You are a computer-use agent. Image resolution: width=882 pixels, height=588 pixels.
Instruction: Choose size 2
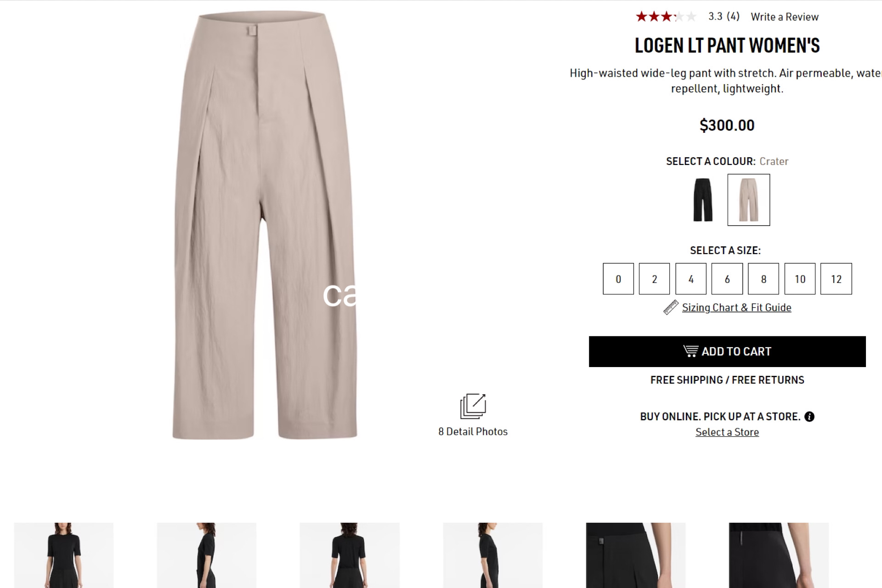click(655, 279)
